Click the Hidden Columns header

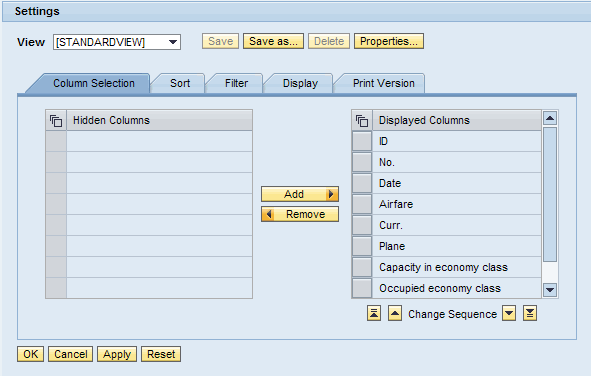point(159,121)
